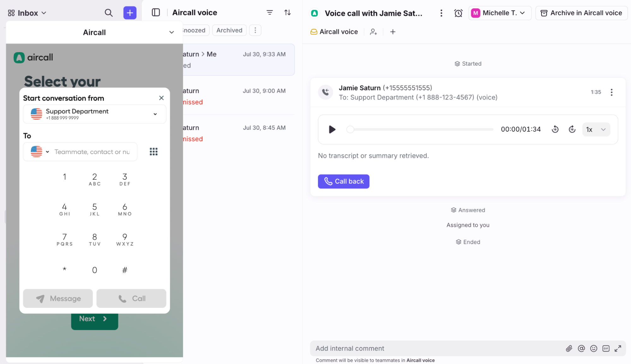Click the purple compose plus button

click(x=130, y=13)
